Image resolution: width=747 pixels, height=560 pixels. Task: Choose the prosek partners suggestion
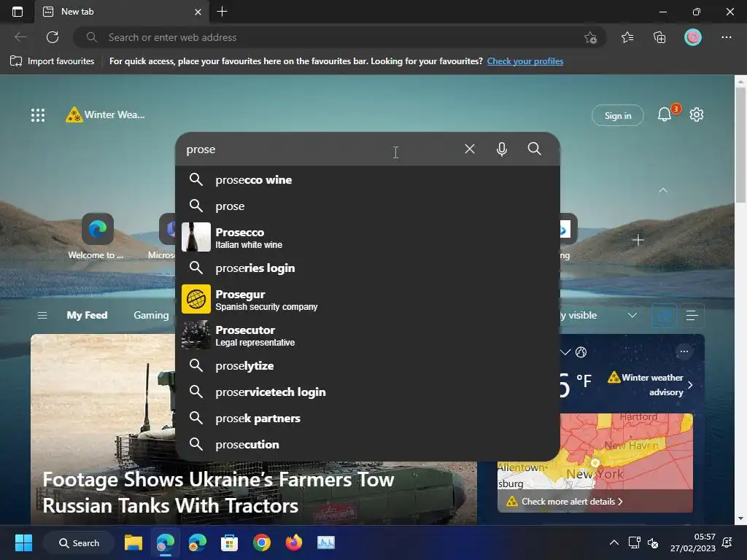click(x=368, y=418)
